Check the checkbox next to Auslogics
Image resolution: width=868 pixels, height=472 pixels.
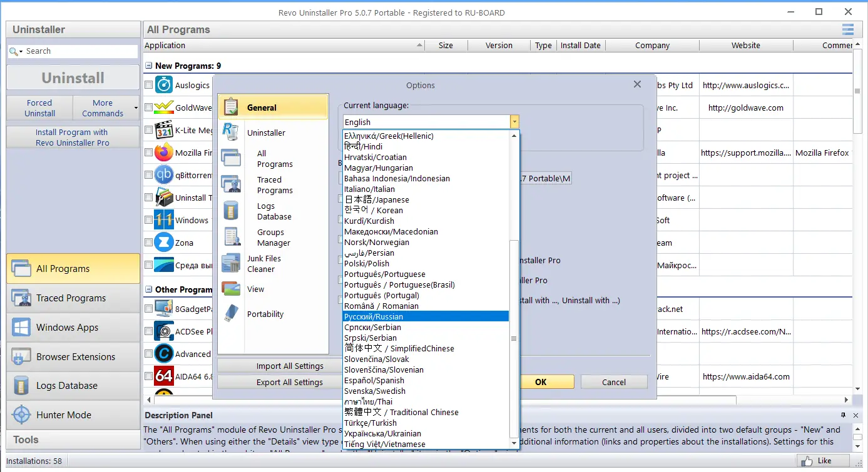148,84
